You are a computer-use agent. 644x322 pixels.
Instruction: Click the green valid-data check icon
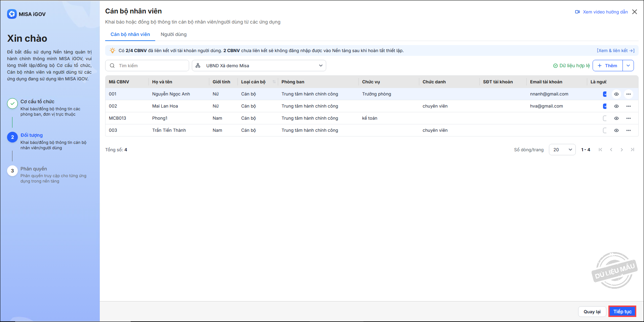(x=555, y=66)
